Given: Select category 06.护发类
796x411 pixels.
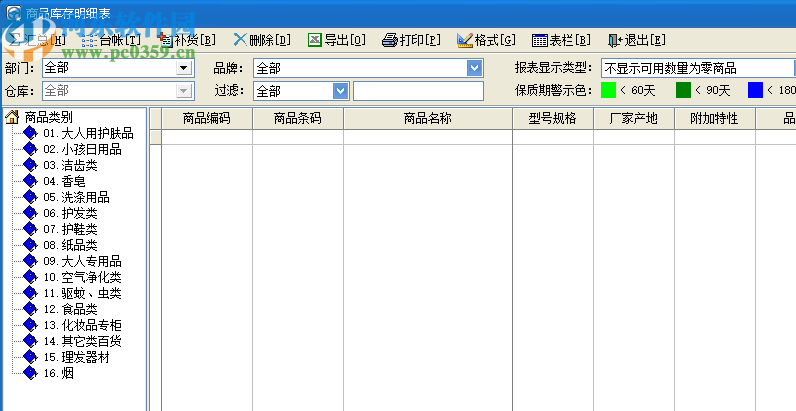Looking at the screenshot, I should point(70,214).
